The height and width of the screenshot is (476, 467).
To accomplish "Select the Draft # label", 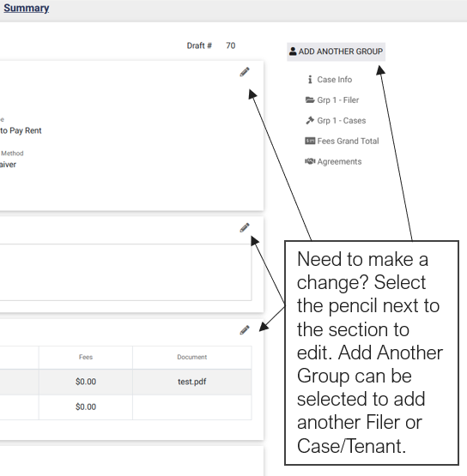I will coord(199,45).
